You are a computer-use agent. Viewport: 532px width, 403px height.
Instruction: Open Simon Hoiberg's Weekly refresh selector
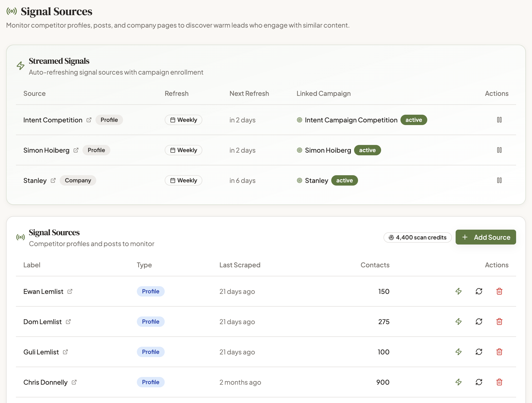[183, 150]
